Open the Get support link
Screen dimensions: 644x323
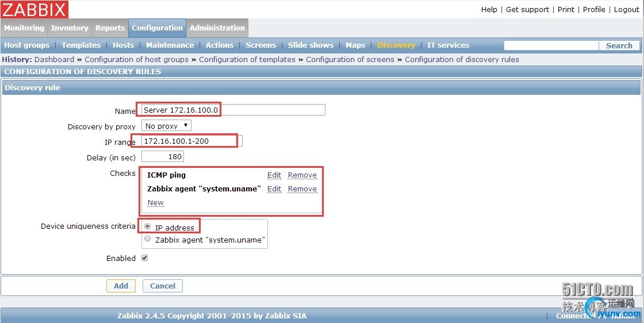click(x=527, y=9)
